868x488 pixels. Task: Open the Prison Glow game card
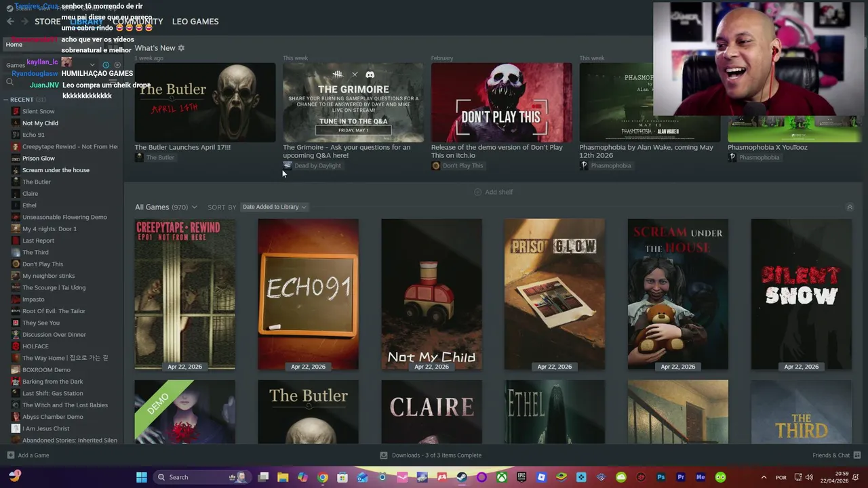point(555,294)
